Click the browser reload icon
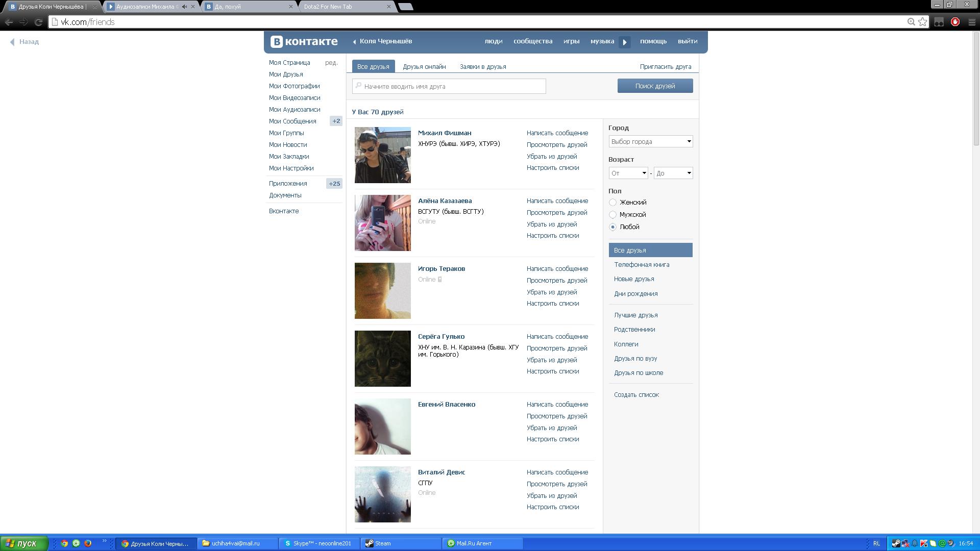The image size is (980, 551). pyautogui.click(x=38, y=22)
